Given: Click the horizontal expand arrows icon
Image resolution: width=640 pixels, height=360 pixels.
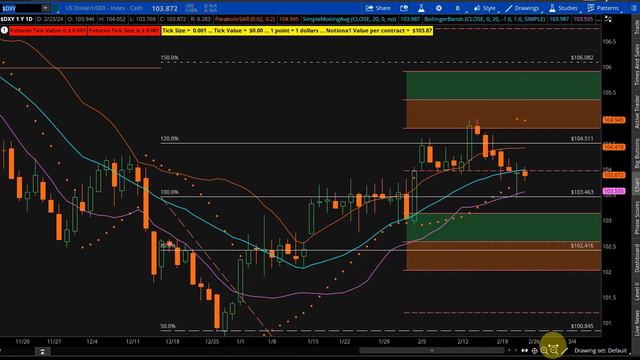Looking at the screenshot, I should point(524,350).
